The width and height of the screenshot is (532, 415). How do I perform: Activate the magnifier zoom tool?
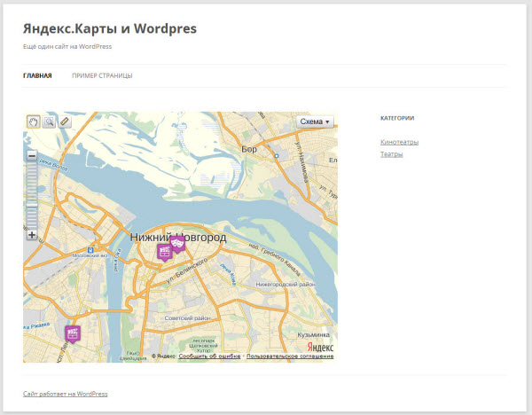point(49,122)
